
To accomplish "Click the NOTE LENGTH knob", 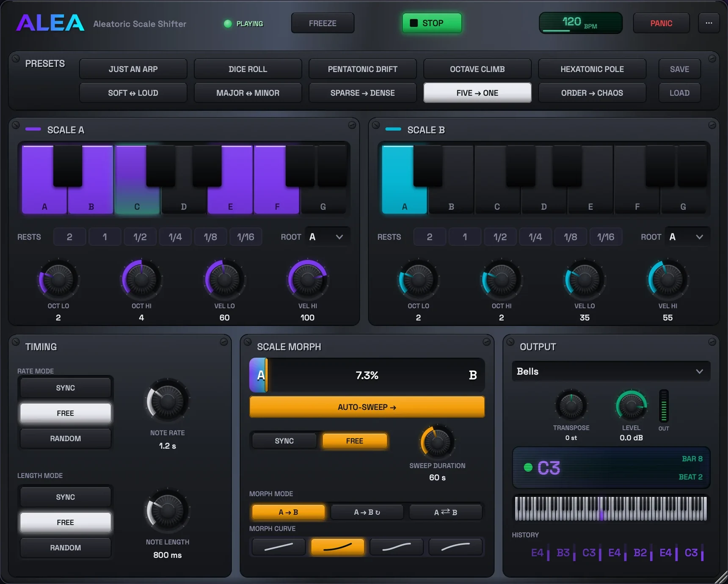I will click(167, 510).
